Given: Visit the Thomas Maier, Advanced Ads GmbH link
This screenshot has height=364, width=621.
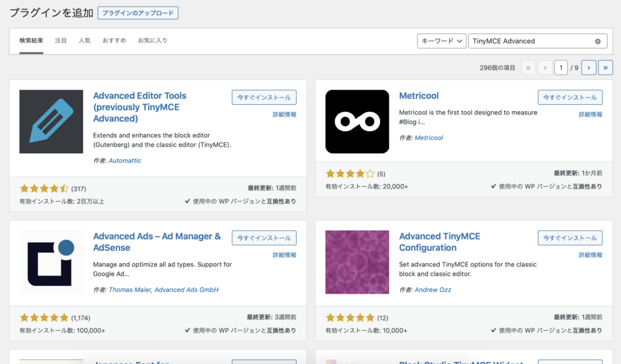Looking at the screenshot, I should (164, 290).
